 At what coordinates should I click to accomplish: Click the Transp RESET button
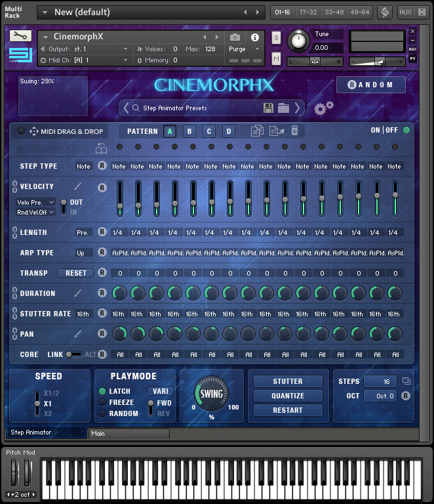76,273
